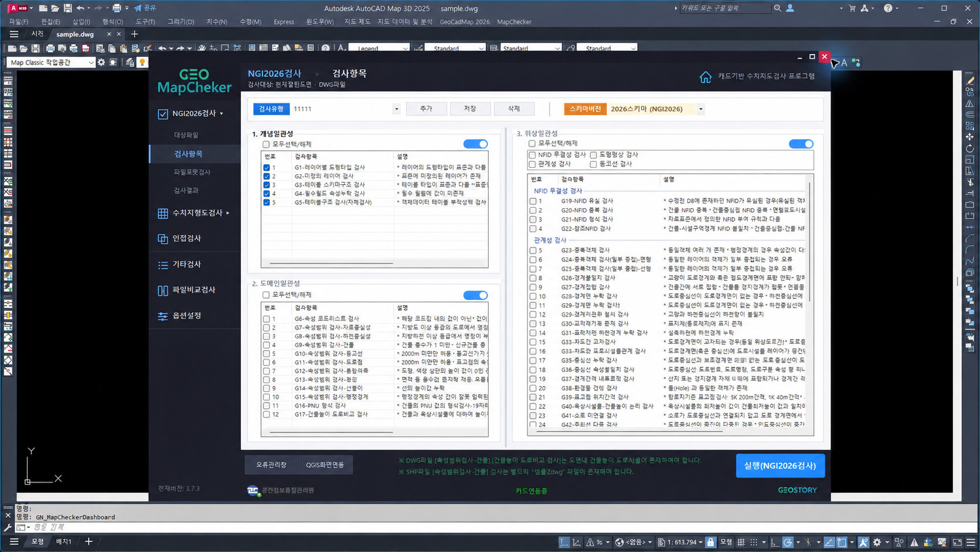Open the status bar customization hamburger icon
Image resolution: width=980 pixels, height=552 pixels.
point(971,542)
